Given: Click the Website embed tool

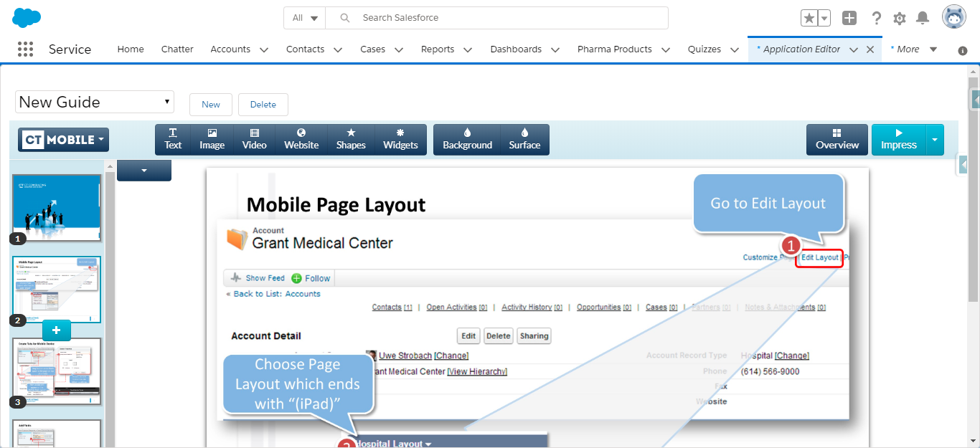Looking at the screenshot, I should click(301, 139).
